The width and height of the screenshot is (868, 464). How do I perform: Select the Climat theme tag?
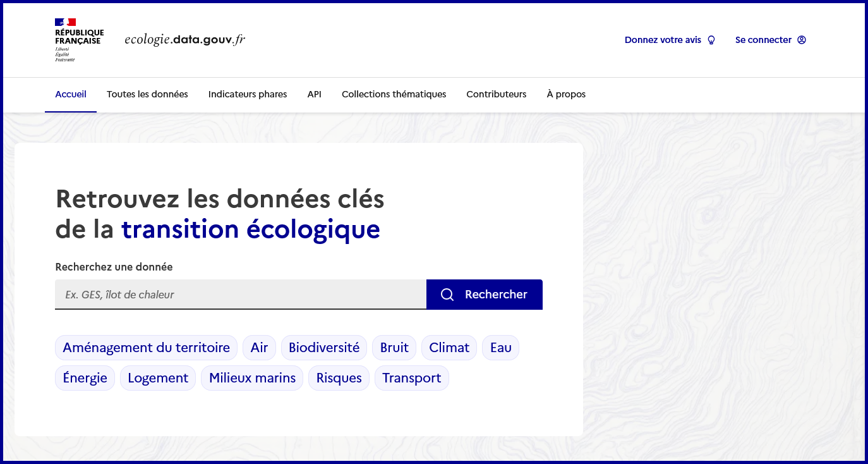click(x=449, y=348)
